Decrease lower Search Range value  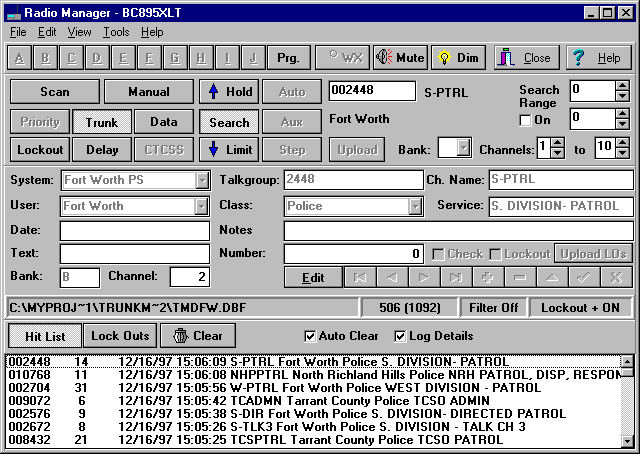pos(622,124)
